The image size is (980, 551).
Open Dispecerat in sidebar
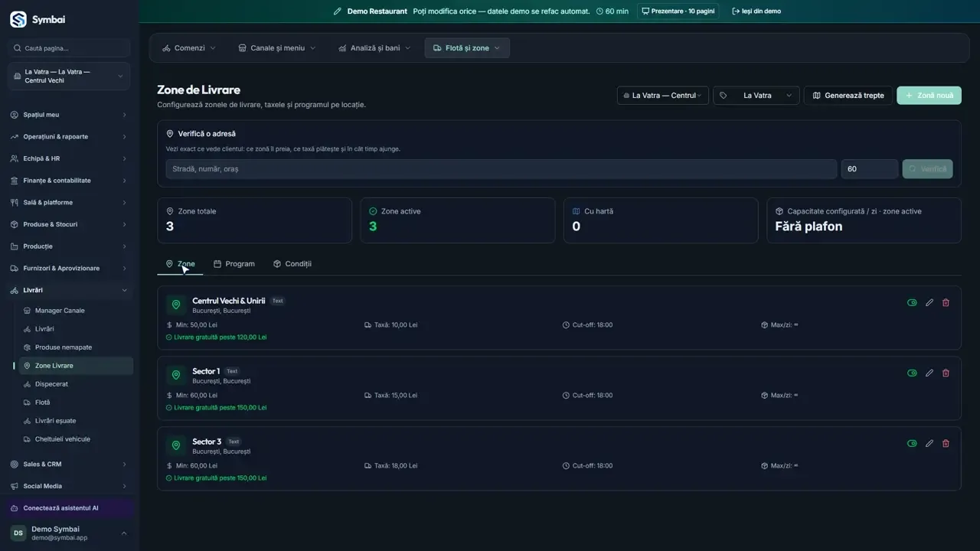[x=76, y=384]
